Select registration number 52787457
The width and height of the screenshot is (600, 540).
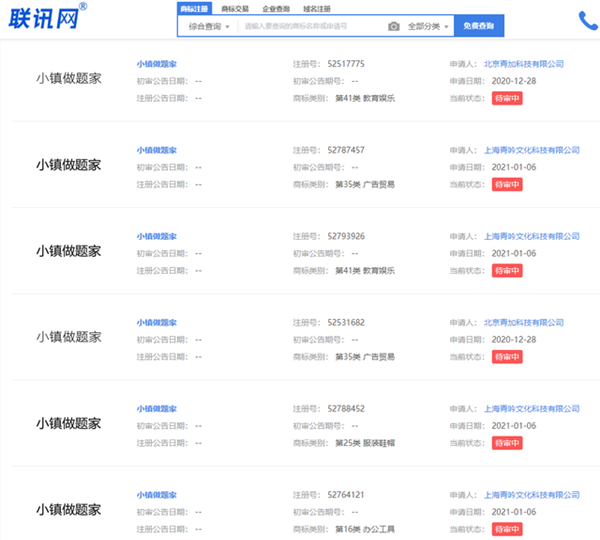point(346,150)
